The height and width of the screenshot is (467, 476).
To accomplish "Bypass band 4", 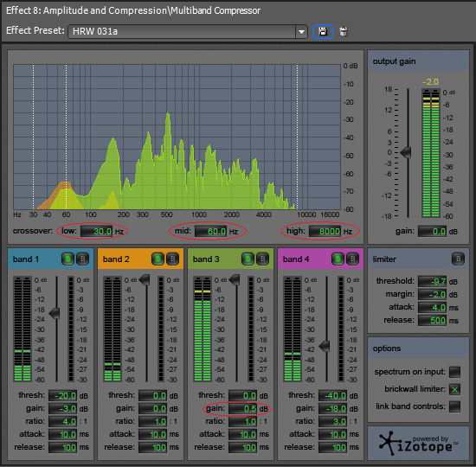I will click(352, 259).
